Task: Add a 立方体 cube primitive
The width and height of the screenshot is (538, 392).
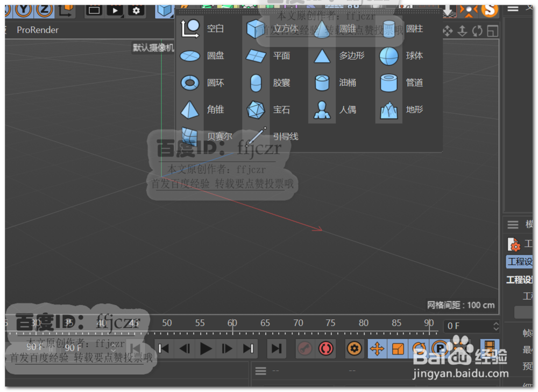Action: click(256, 29)
